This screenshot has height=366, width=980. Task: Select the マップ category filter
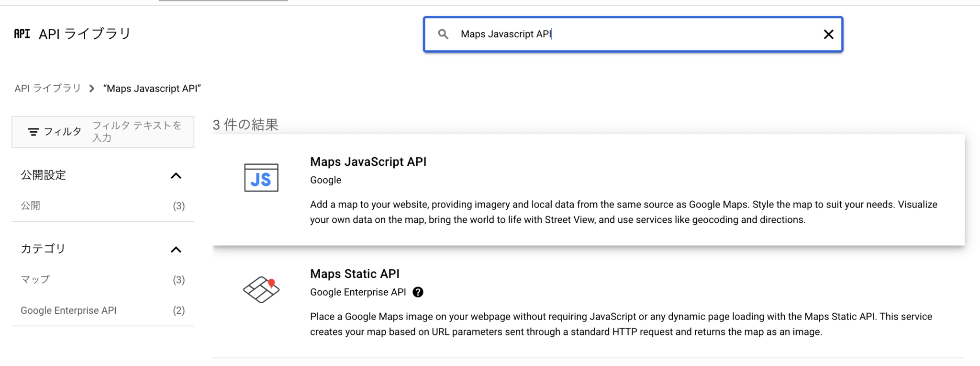(35, 280)
